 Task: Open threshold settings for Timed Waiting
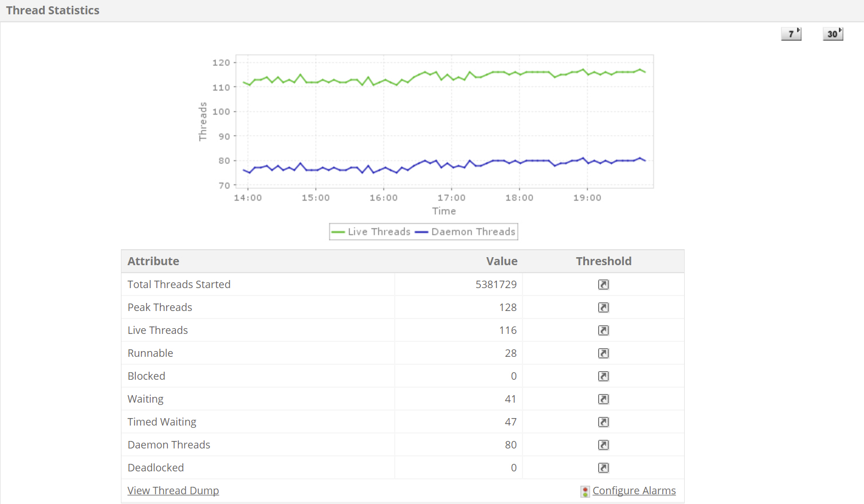coord(603,422)
